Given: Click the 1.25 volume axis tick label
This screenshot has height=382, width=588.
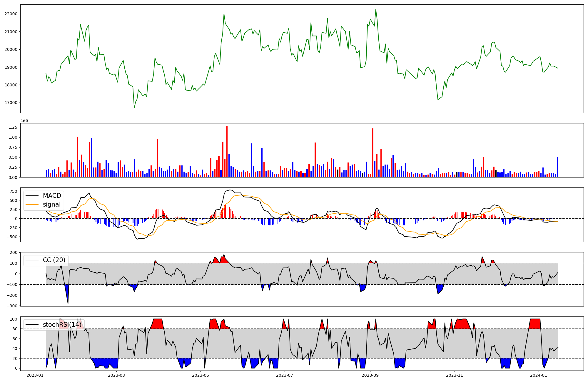Looking at the screenshot, I should point(13,127).
